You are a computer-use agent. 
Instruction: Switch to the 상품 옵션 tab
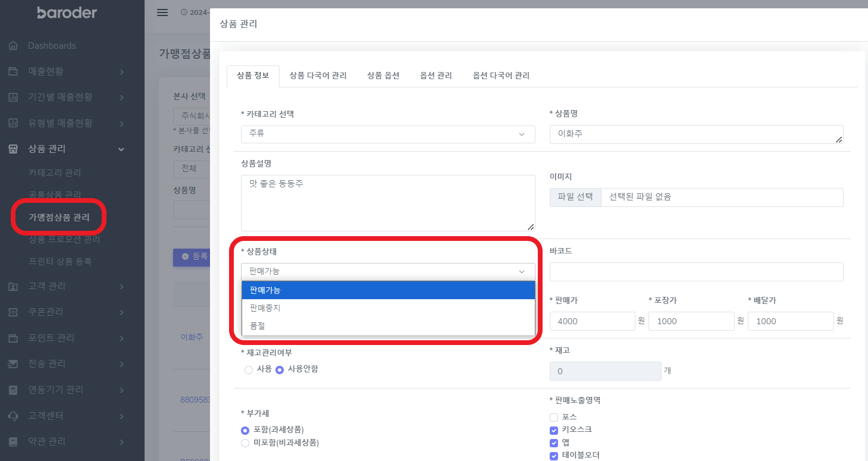(383, 76)
